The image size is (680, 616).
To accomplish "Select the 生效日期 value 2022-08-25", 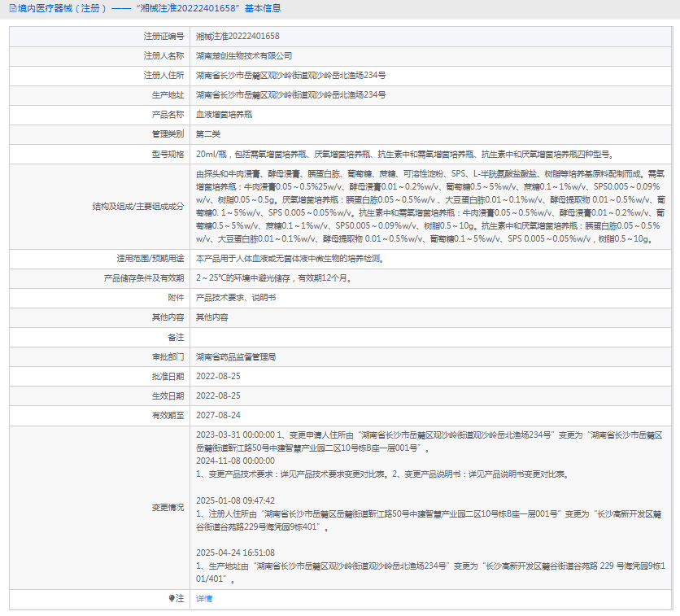I will (x=218, y=396).
